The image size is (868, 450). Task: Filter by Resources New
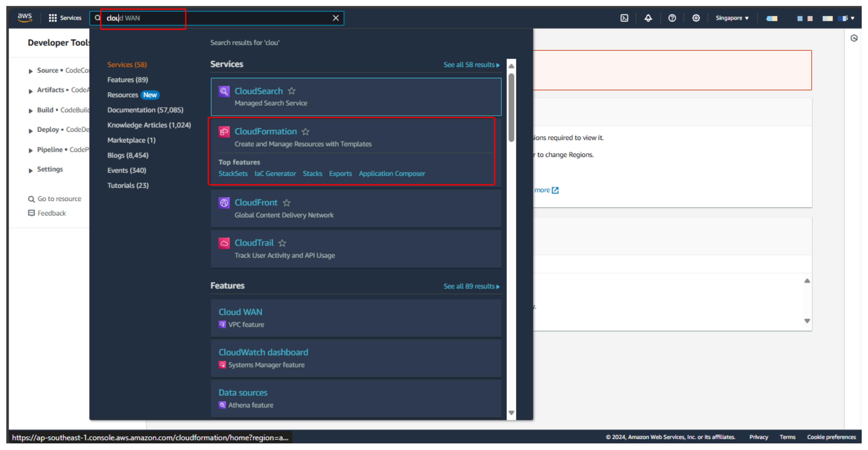tap(133, 95)
